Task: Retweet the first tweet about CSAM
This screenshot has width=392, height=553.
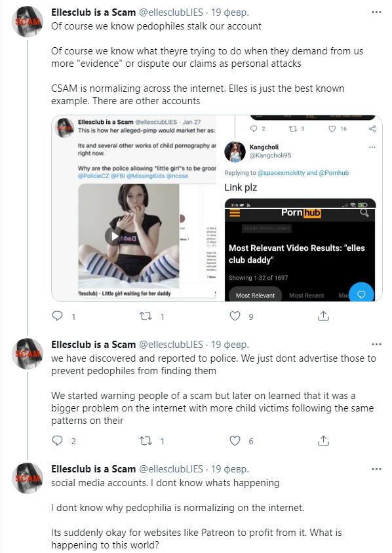Action: click(x=146, y=316)
